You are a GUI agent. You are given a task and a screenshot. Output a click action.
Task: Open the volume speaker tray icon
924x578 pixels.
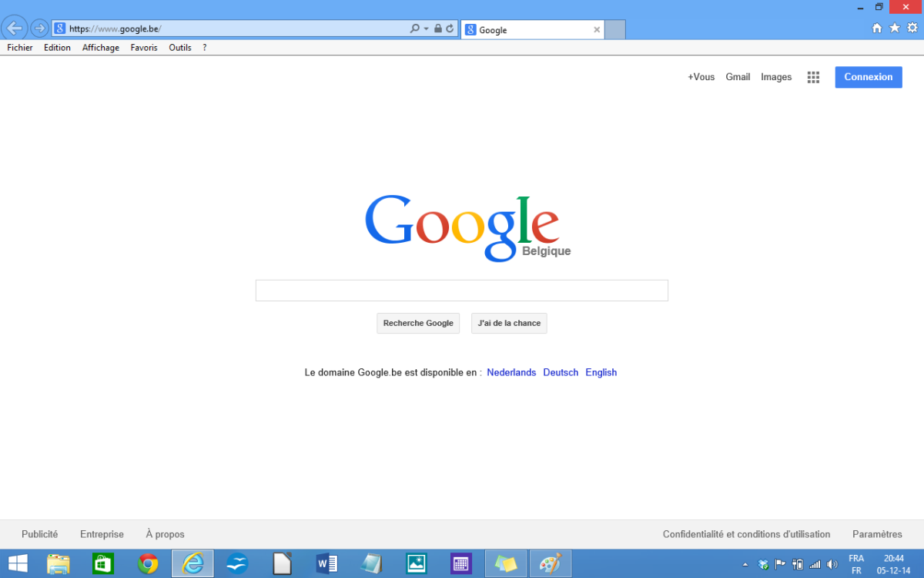click(x=832, y=564)
